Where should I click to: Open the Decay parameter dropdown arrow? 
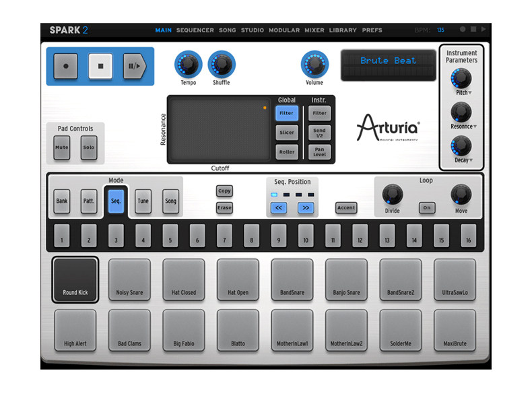471,160
